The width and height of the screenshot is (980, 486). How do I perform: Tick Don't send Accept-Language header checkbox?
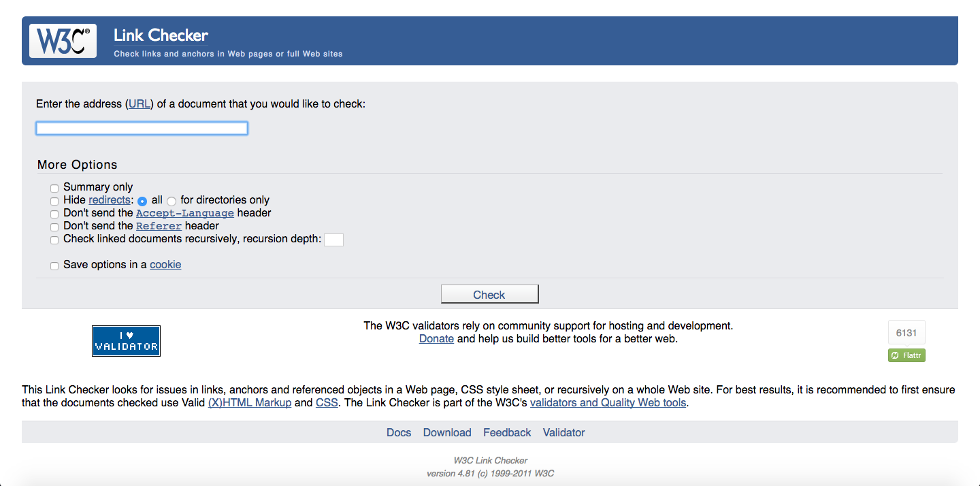pos(54,214)
